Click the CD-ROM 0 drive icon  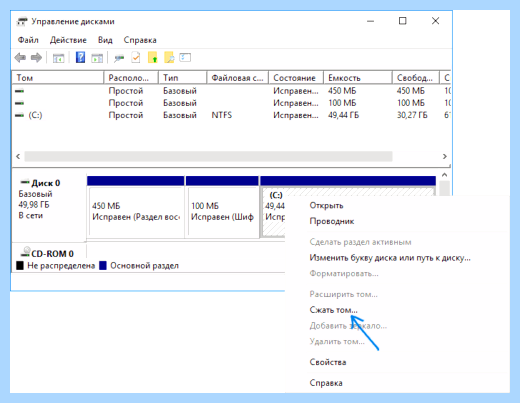(x=25, y=252)
